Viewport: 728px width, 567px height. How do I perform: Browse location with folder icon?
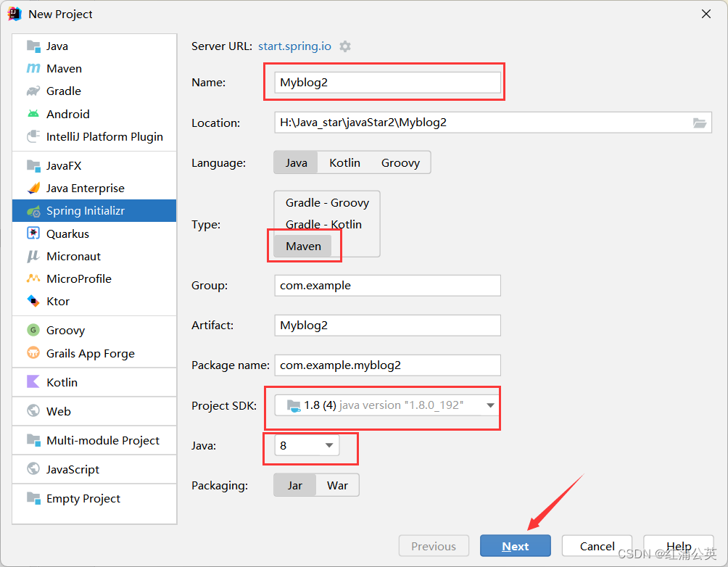tap(700, 123)
